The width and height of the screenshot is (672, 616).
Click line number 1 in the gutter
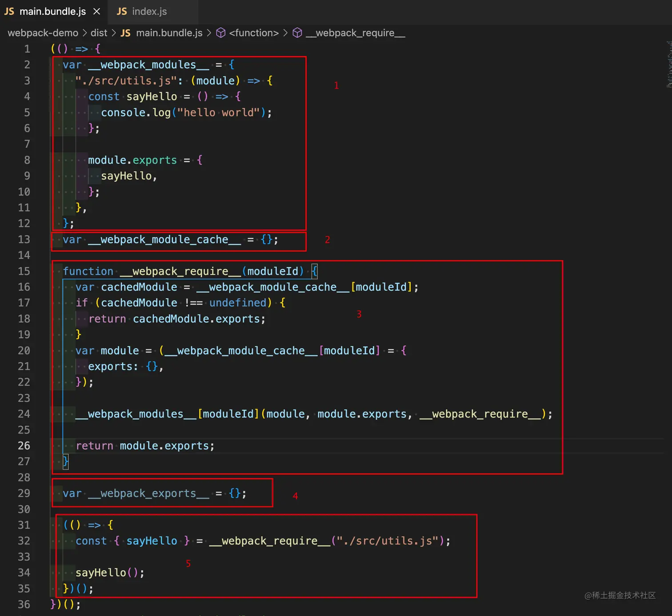click(27, 49)
